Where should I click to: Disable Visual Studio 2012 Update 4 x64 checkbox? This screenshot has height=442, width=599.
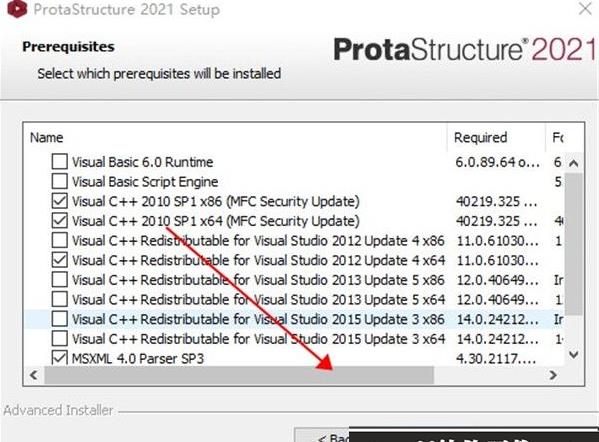tap(60, 260)
